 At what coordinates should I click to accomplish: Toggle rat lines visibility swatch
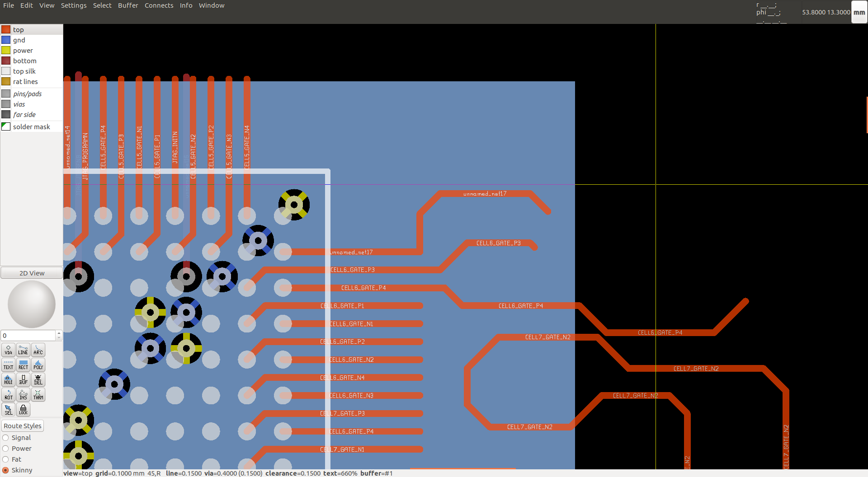click(x=6, y=82)
